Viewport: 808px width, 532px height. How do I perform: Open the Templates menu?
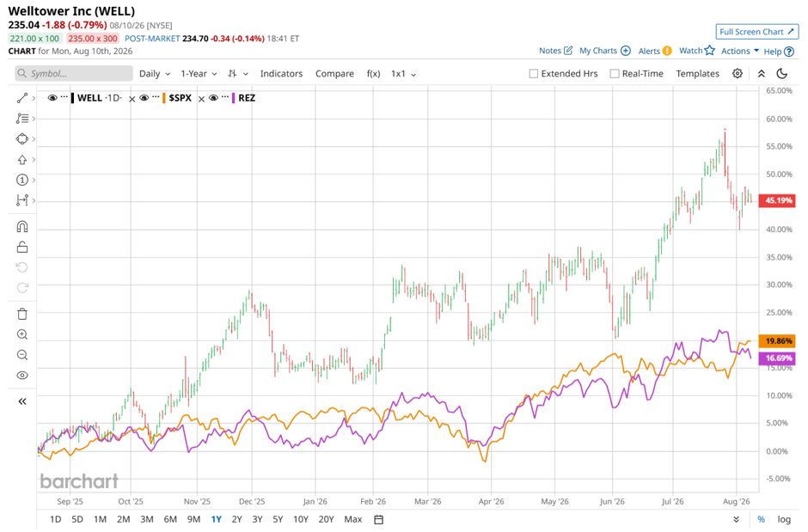tap(697, 74)
